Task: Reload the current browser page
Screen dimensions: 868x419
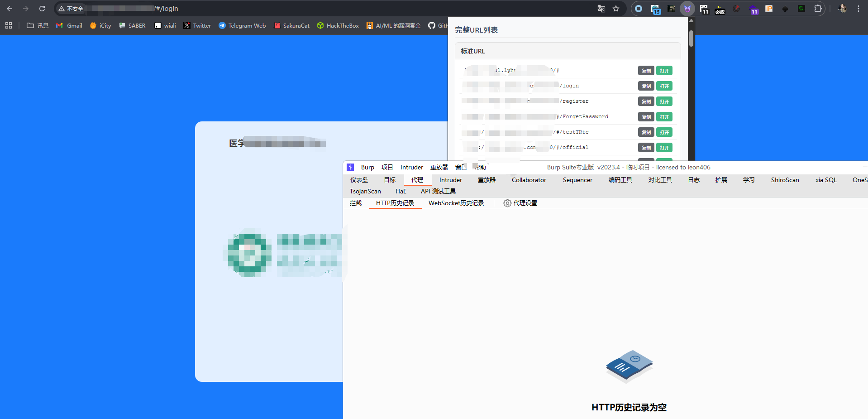Action: [x=42, y=9]
